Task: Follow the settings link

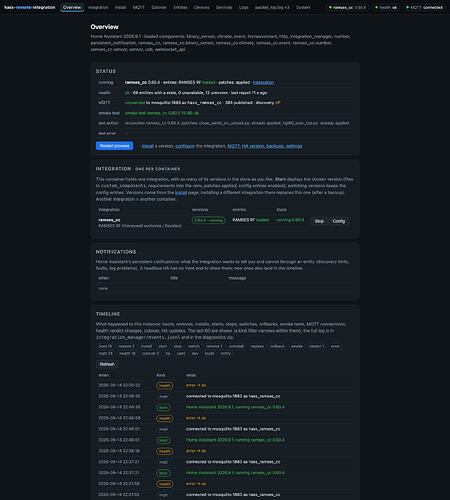Action: tap(294, 146)
